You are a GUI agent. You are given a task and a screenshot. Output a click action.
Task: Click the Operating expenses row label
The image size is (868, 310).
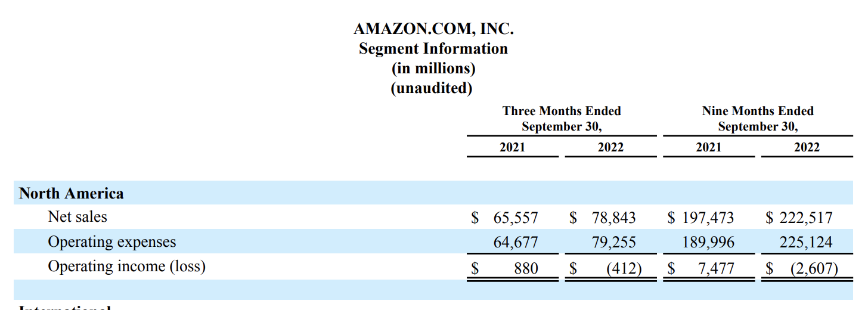pyautogui.click(x=112, y=242)
